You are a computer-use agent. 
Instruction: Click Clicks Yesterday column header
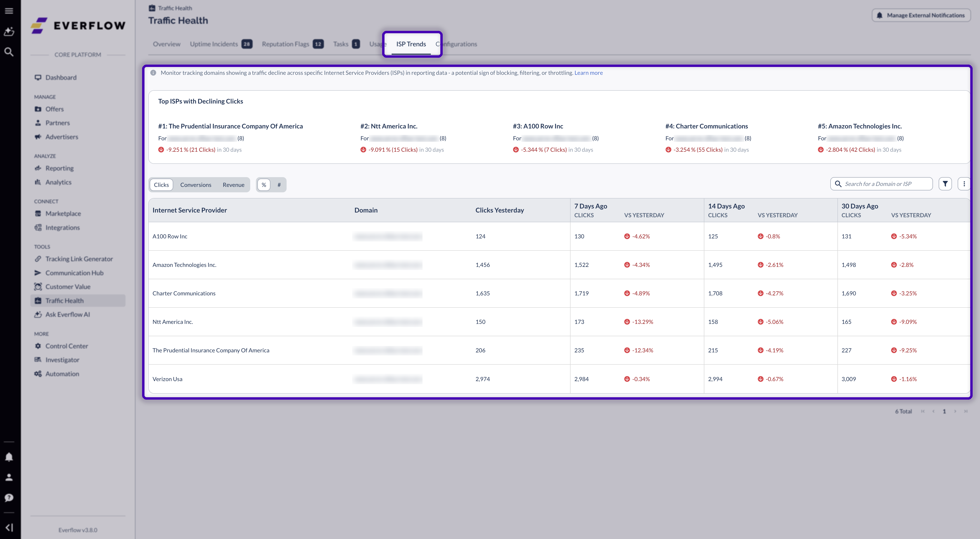500,210
